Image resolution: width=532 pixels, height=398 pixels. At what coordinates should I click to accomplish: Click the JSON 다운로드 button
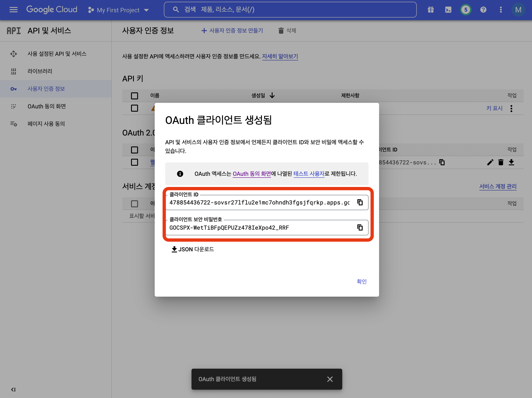pos(193,249)
